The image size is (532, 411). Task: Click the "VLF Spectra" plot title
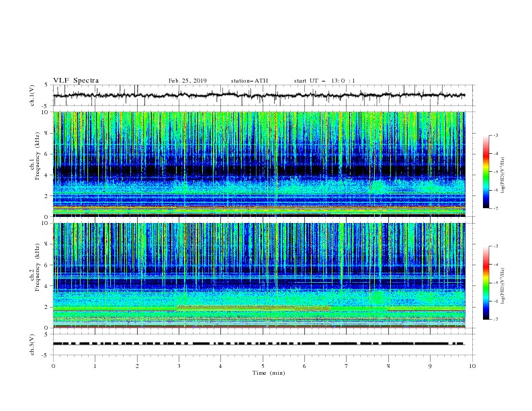[x=76, y=81]
